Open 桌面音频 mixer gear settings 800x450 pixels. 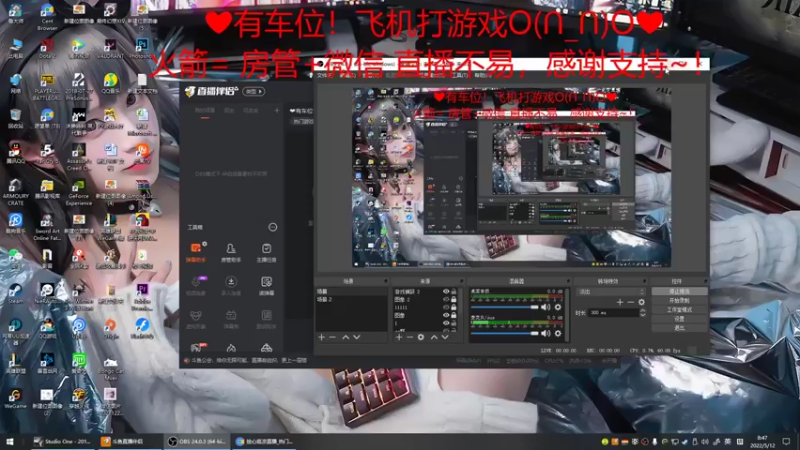click(x=558, y=307)
